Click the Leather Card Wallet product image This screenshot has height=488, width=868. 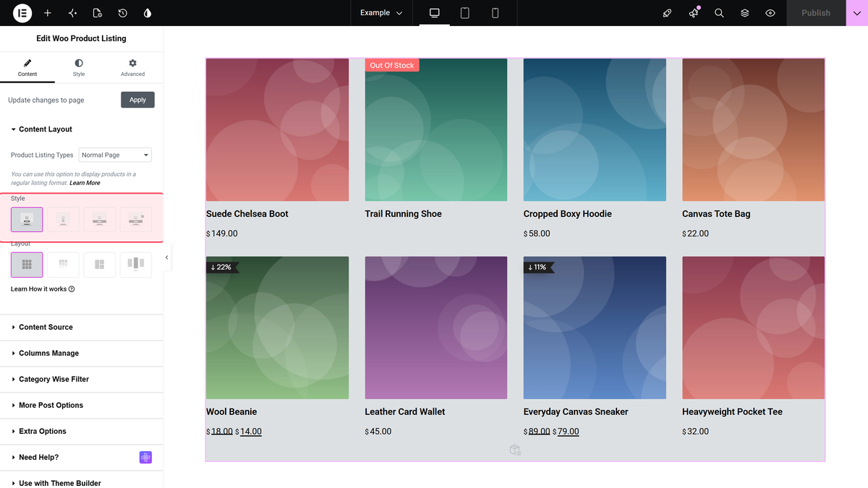tap(436, 328)
